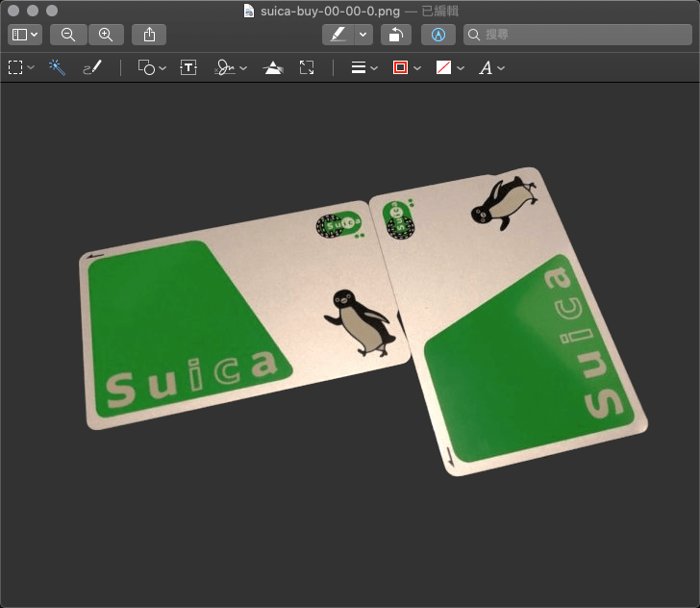This screenshot has height=608, width=700.
Task: Open the Signature tool
Action: pos(225,67)
